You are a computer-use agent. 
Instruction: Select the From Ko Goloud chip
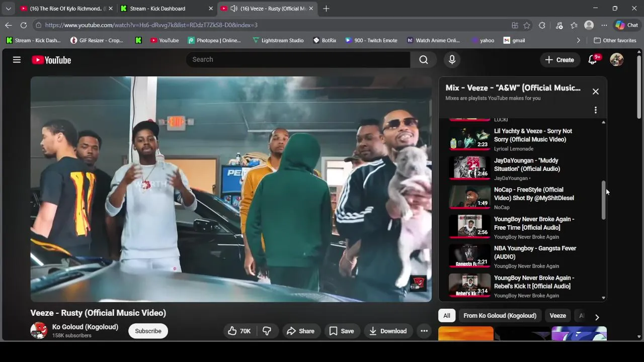(x=500, y=316)
